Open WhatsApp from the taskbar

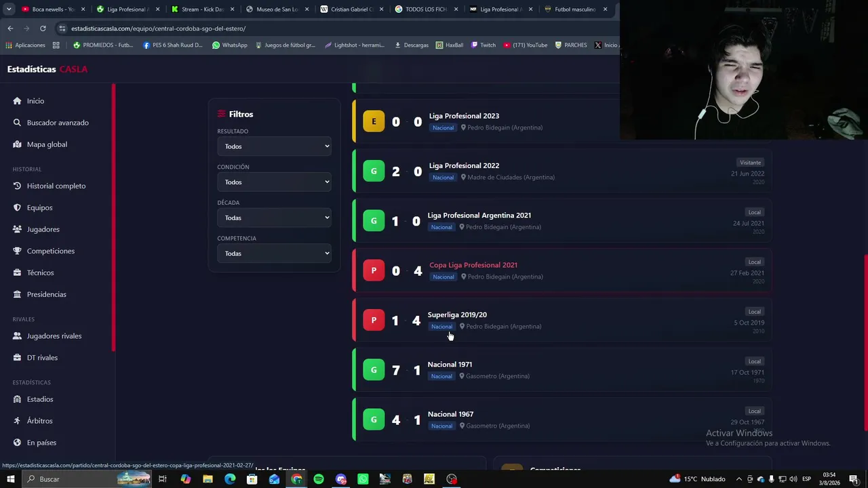363,479
